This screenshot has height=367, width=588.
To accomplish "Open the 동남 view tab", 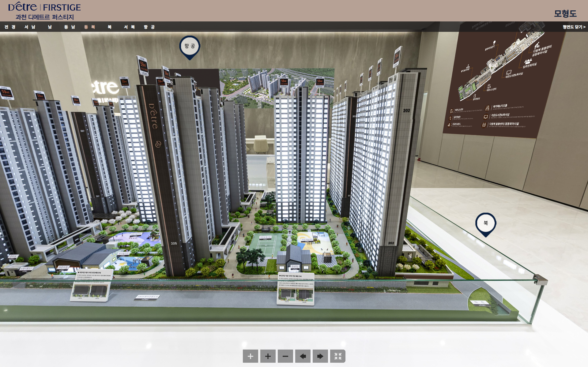I will point(70,27).
